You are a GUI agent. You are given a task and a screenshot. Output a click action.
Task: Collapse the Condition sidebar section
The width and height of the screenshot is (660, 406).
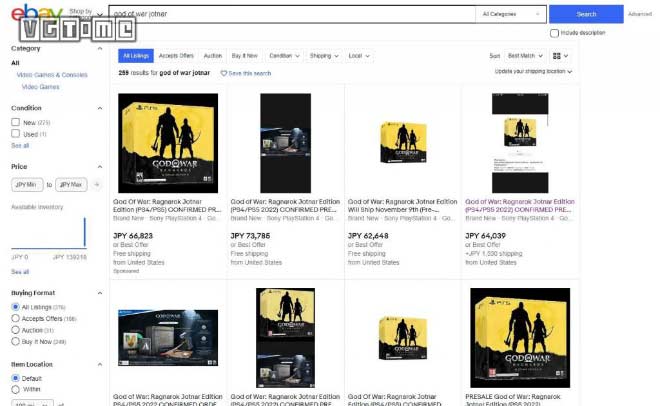pos(100,108)
